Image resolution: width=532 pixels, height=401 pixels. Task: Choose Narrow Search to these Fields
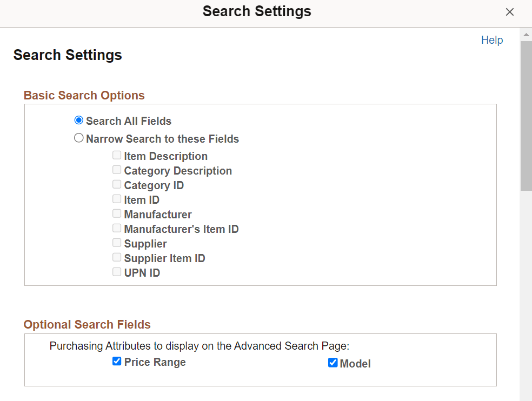click(78, 138)
